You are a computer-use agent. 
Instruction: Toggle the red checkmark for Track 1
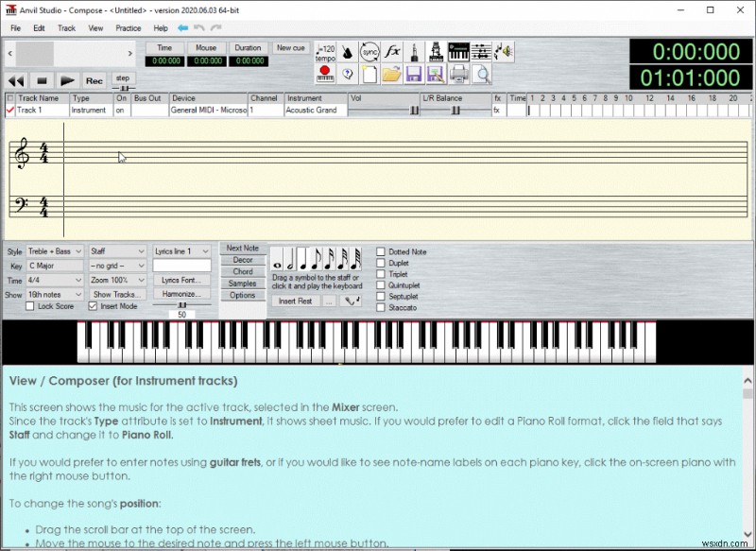(9, 110)
